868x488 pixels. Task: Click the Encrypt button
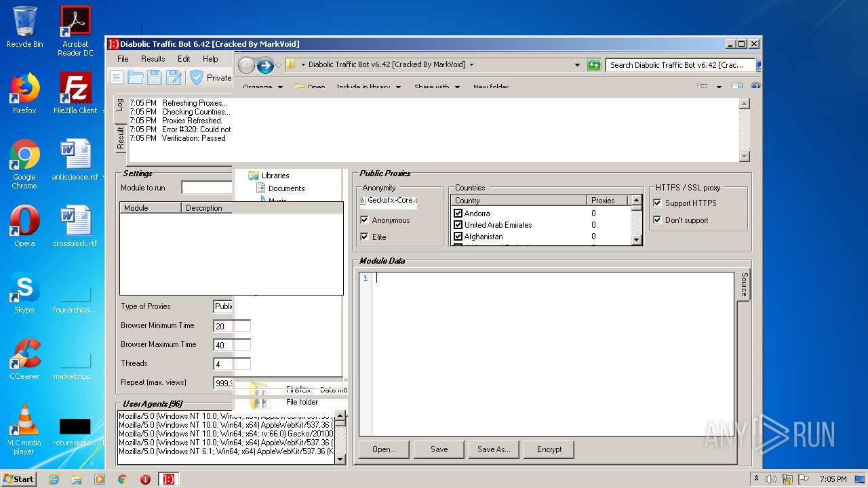[549, 449]
